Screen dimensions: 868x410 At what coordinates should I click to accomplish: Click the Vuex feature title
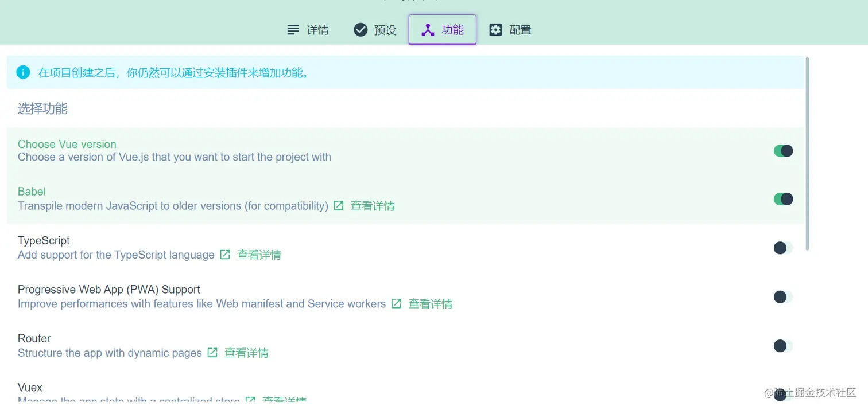click(30, 388)
